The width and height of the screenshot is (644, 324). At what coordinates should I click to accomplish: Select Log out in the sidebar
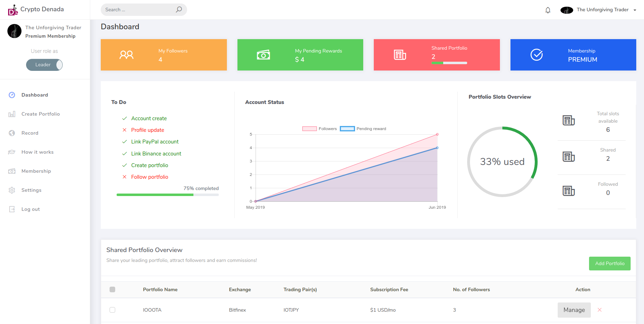coord(31,209)
